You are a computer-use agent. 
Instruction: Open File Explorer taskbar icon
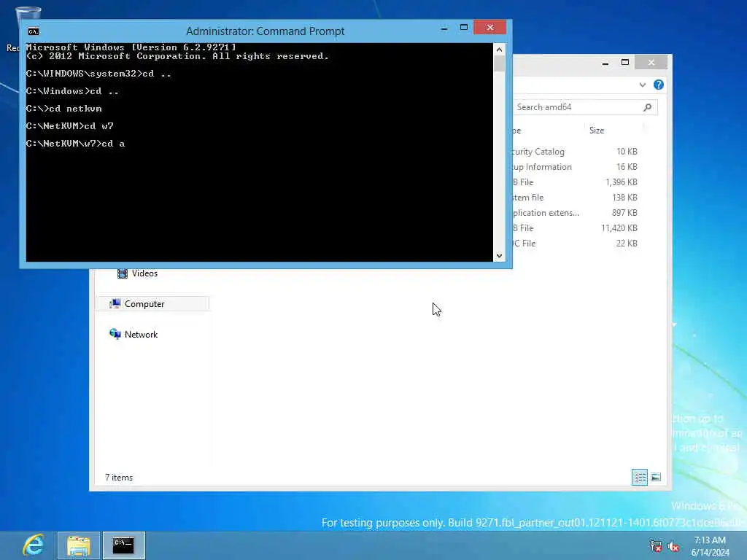79,545
